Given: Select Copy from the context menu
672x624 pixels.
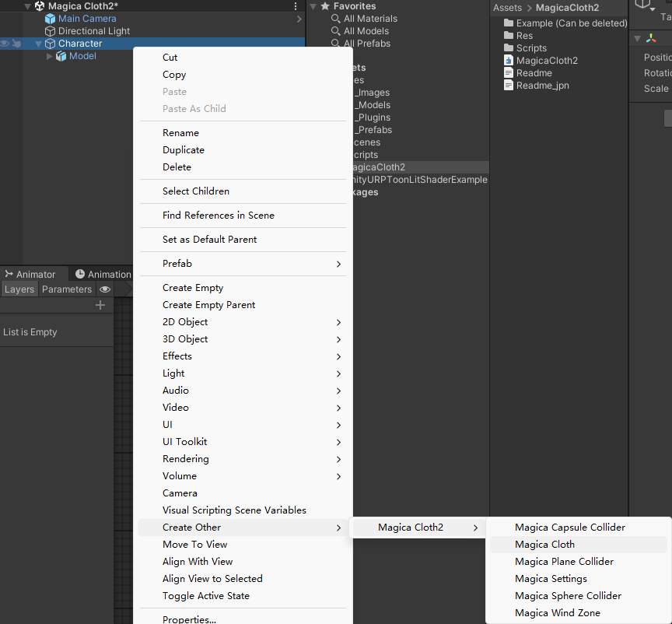Looking at the screenshot, I should coord(243,75).
